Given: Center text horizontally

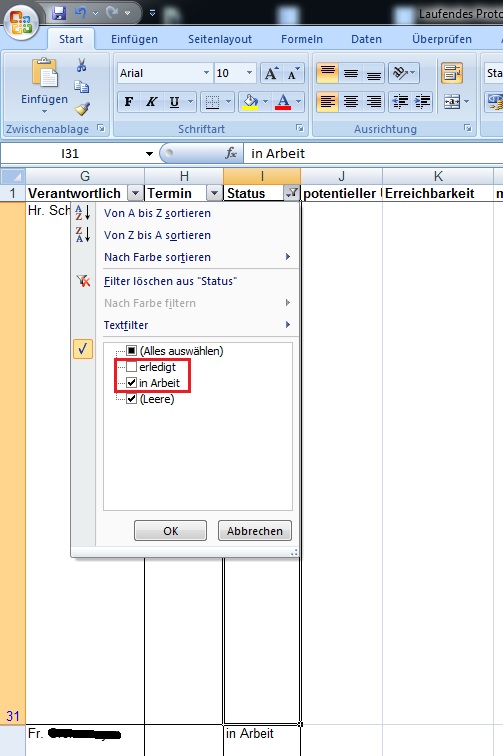Looking at the screenshot, I should pyautogui.click(x=351, y=102).
